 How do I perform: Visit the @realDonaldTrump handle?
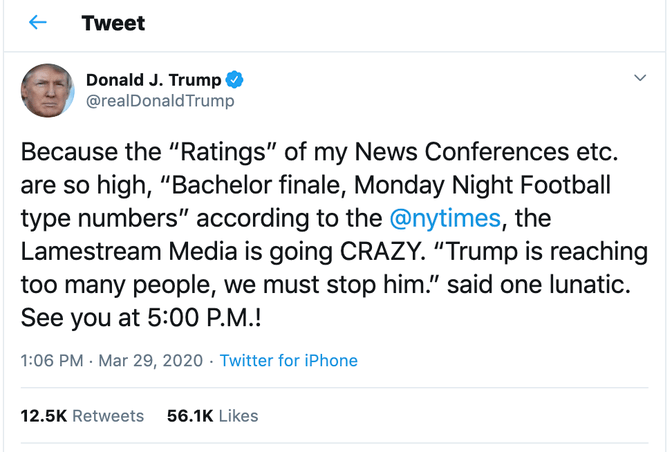[160, 101]
